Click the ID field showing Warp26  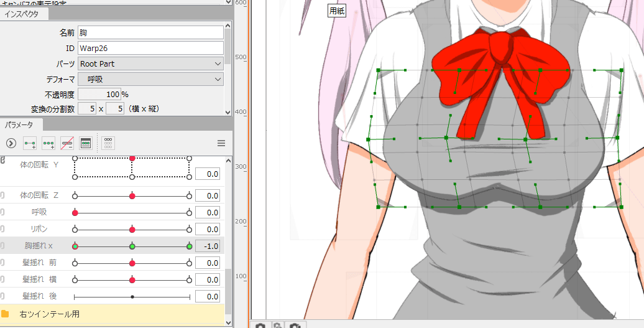(150, 48)
